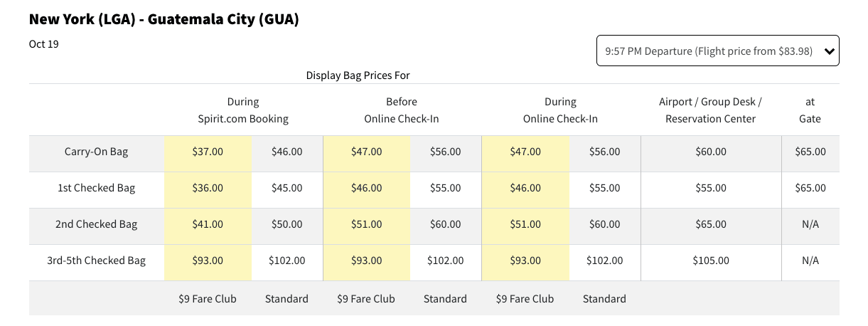Select the 3rd-5th Checked Bag row label
The image size is (868, 326).
(96, 261)
